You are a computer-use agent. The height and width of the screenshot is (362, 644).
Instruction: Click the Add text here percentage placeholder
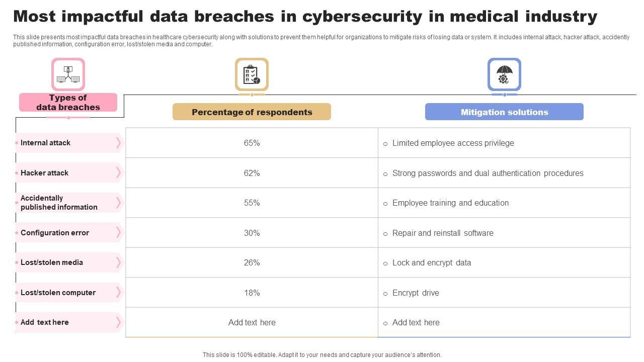click(x=252, y=323)
